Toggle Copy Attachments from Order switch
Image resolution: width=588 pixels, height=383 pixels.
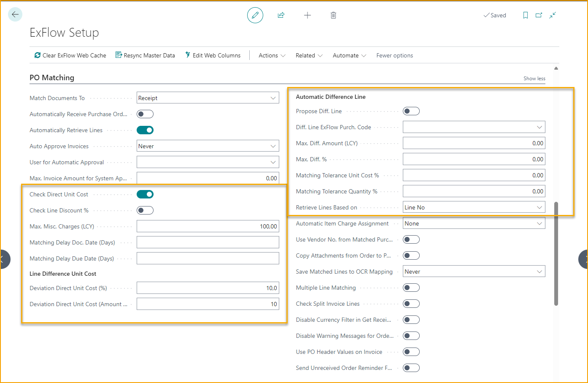tap(411, 255)
